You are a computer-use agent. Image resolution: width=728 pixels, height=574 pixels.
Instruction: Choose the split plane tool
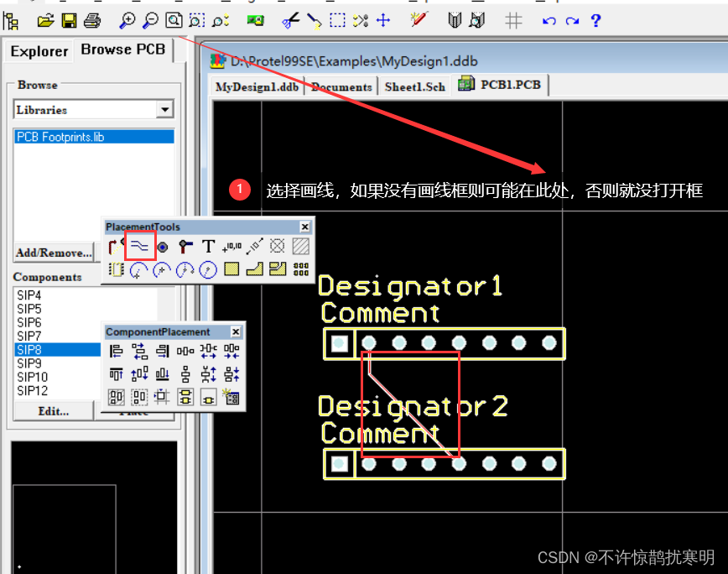click(278, 269)
